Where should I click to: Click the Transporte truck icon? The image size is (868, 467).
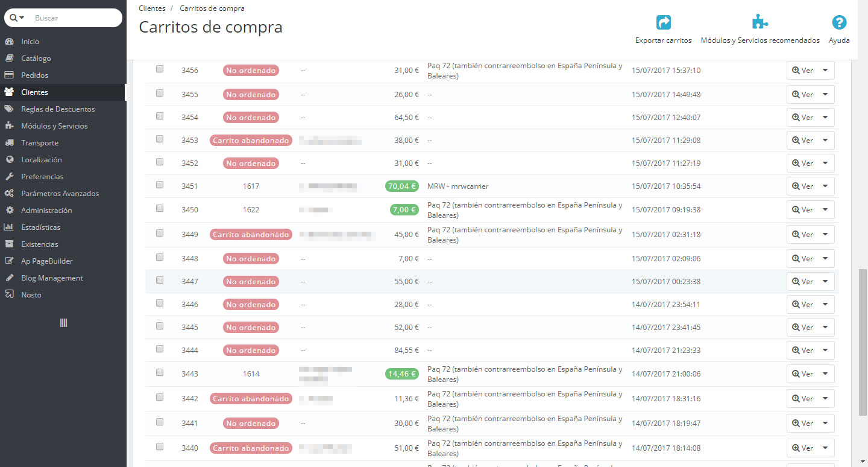coord(9,143)
